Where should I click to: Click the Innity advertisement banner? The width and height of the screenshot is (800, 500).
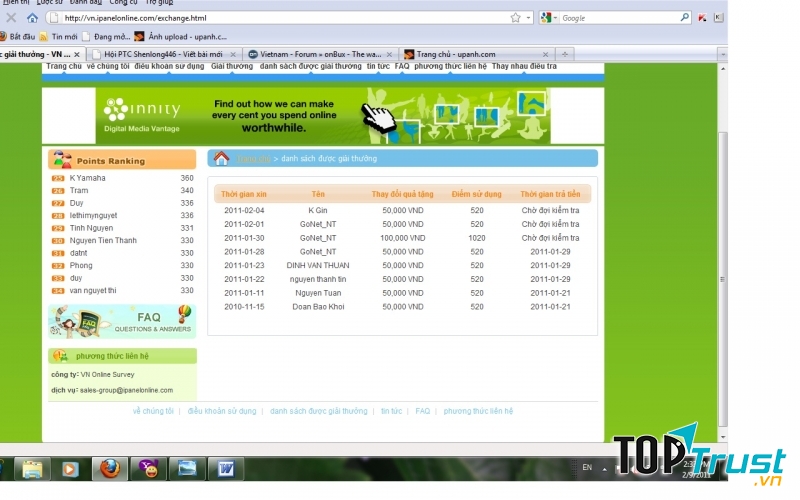(323, 116)
